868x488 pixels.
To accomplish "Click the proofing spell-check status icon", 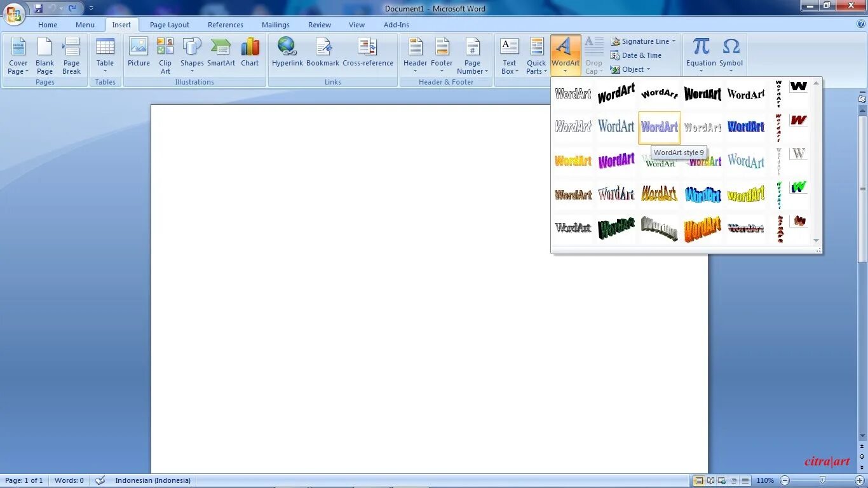I will (100, 480).
